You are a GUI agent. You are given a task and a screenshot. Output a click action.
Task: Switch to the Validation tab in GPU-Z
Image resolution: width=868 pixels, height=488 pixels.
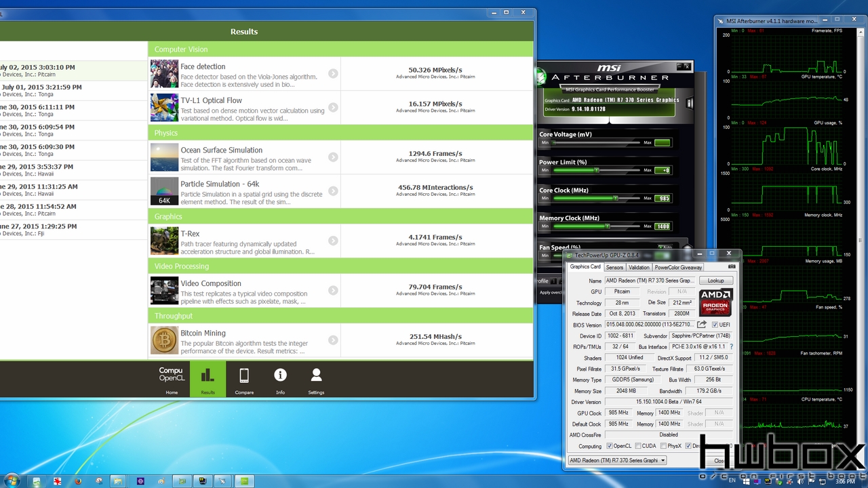(639, 267)
